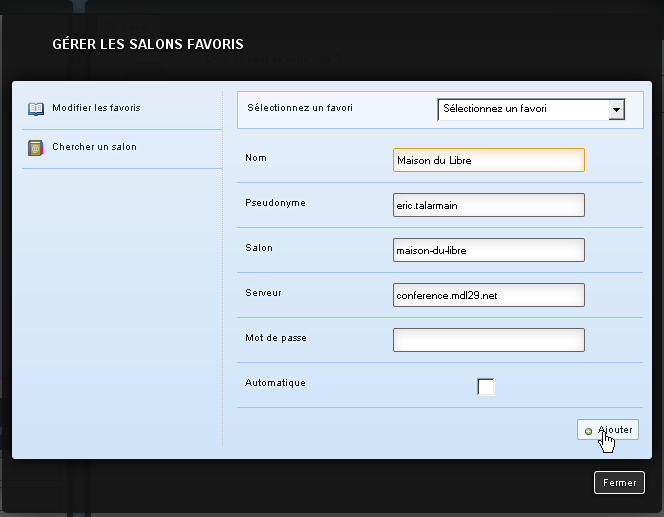
Task: Select the Salon field with maison-du-libre
Action: pos(489,250)
